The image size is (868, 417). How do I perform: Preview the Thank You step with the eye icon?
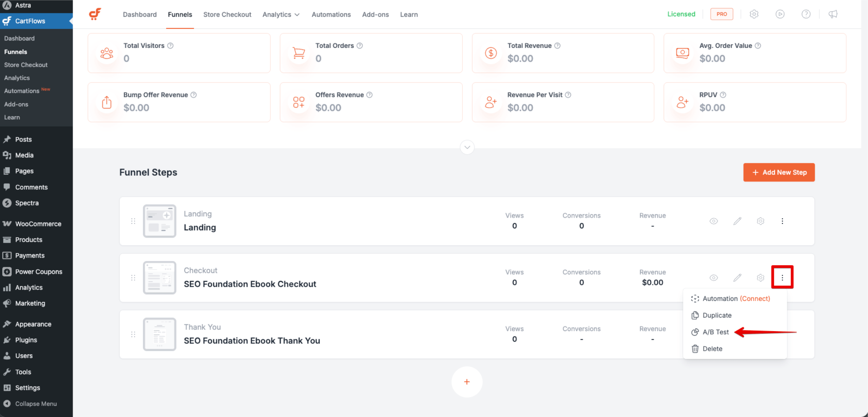tap(713, 334)
